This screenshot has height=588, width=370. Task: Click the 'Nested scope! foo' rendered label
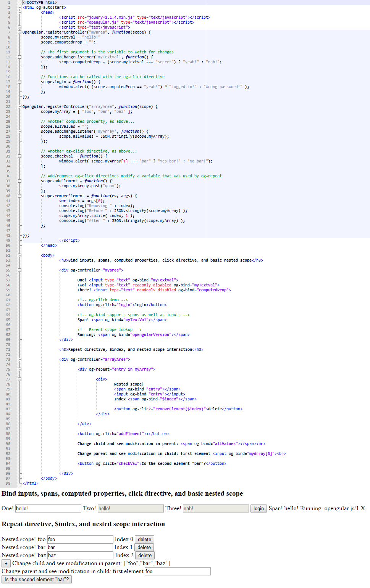point(24,540)
